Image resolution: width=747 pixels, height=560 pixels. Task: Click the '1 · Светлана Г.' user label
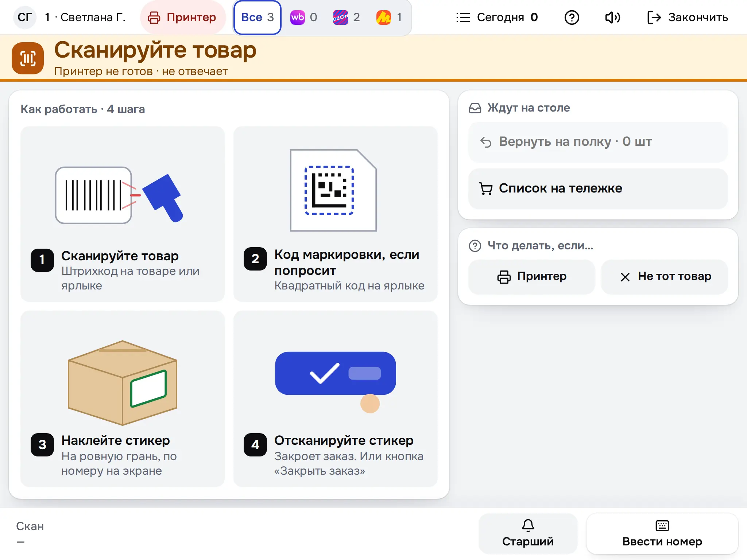pyautogui.click(x=85, y=17)
